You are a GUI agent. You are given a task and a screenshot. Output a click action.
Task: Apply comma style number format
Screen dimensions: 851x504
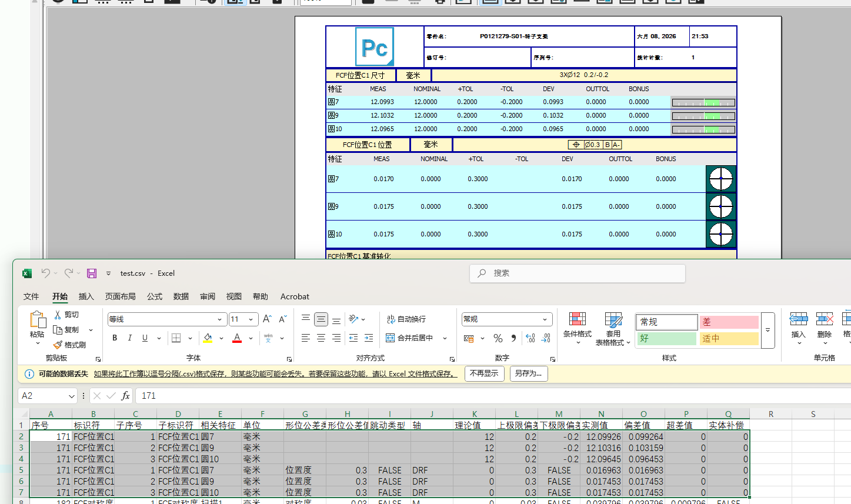tap(513, 338)
